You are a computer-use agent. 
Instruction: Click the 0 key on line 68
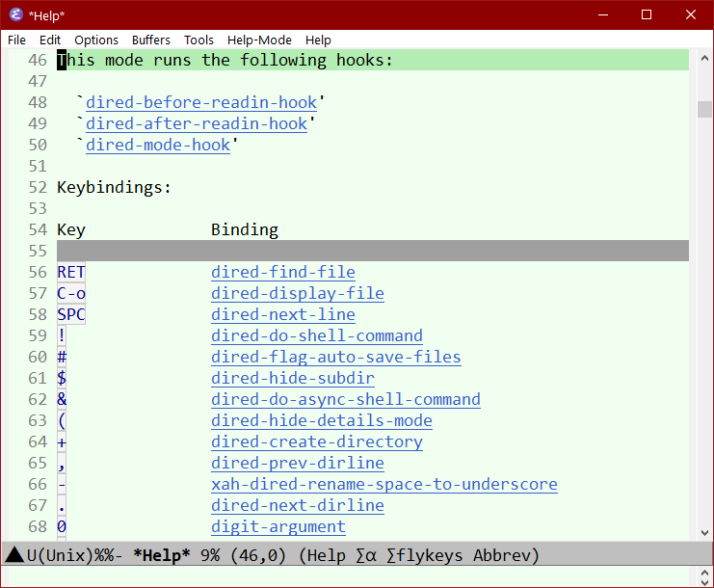pyautogui.click(x=62, y=526)
